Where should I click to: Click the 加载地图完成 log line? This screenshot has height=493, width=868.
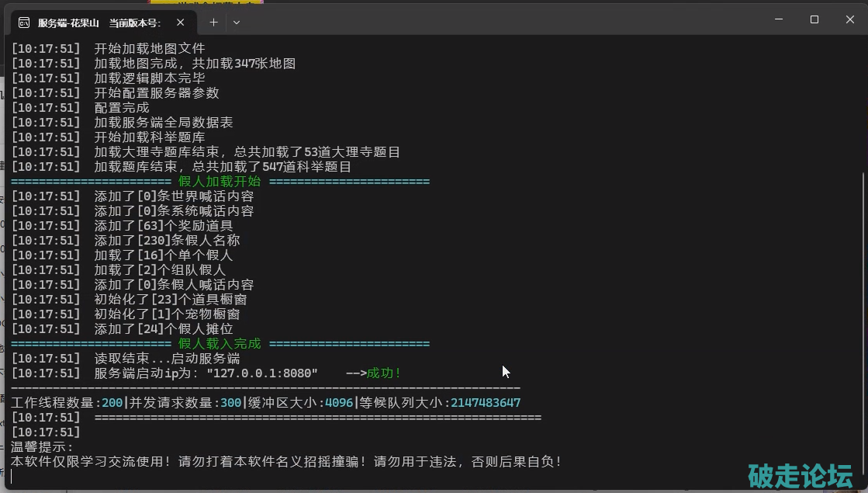tap(194, 63)
